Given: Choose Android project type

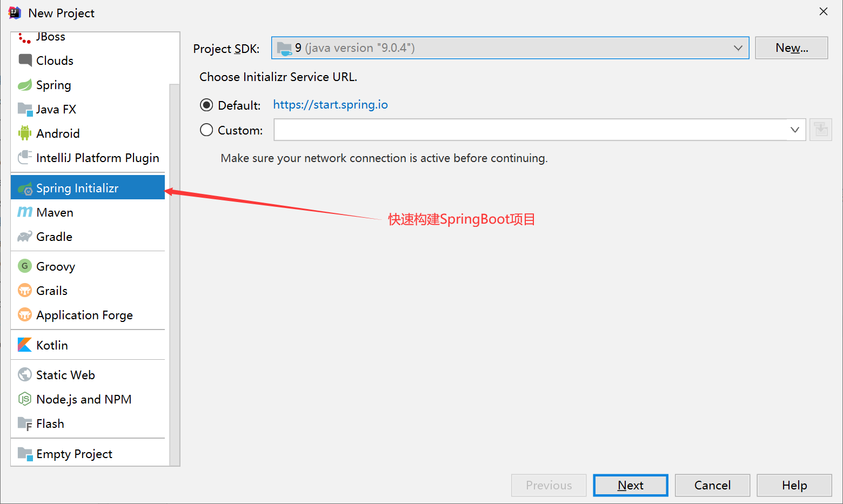Looking at the screenshot, I should point(88,133).
